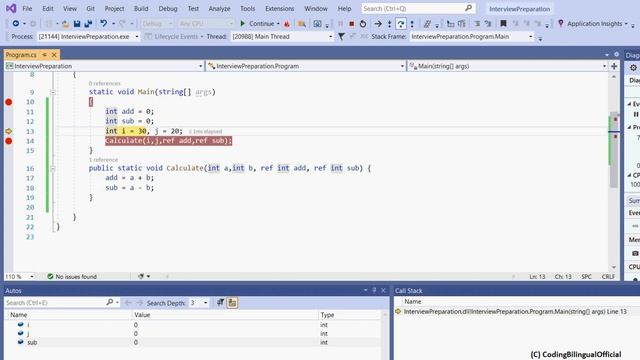
Task: Open the Search Depth dropdown in Autos
Action: point(200,303)
